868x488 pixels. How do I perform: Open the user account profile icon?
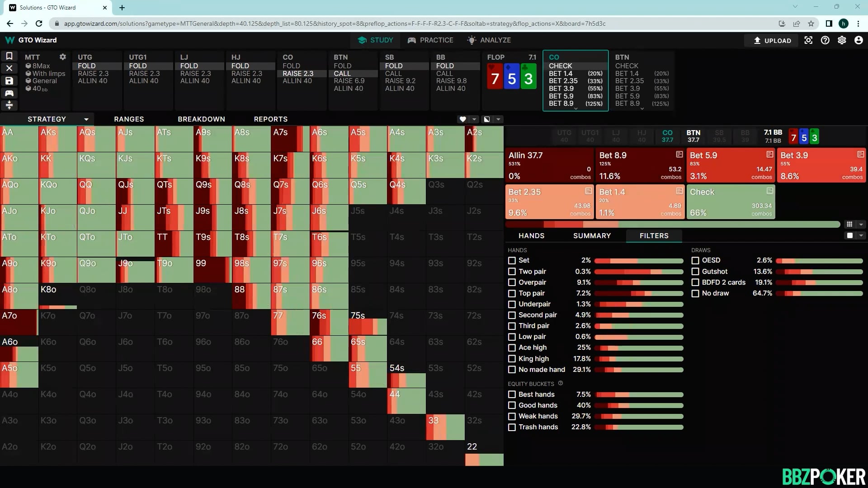859,40
